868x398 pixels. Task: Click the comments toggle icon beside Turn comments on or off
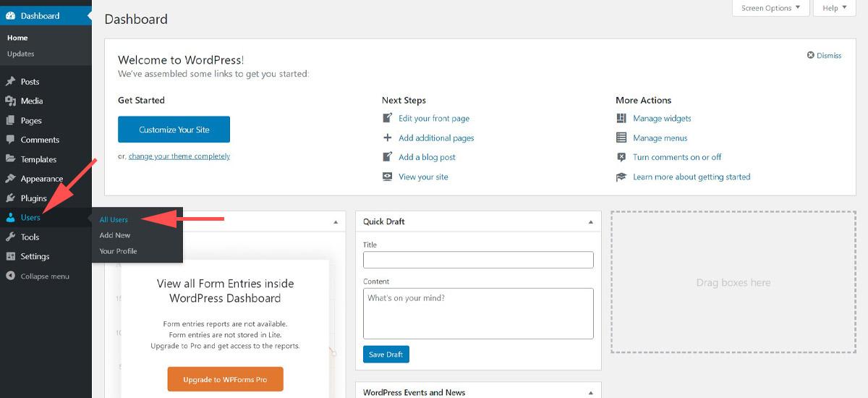pos(621,157)
